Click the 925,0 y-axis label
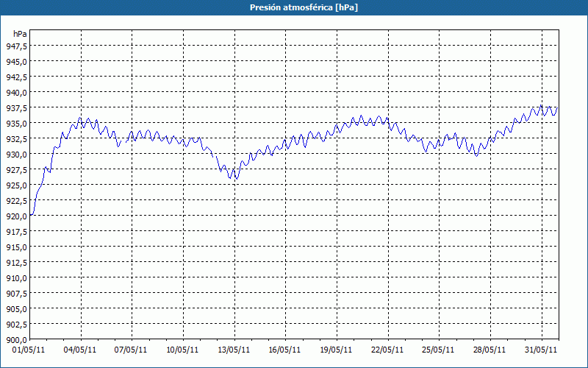This screenshot has height=368, width=588. (x=16, y=185)
